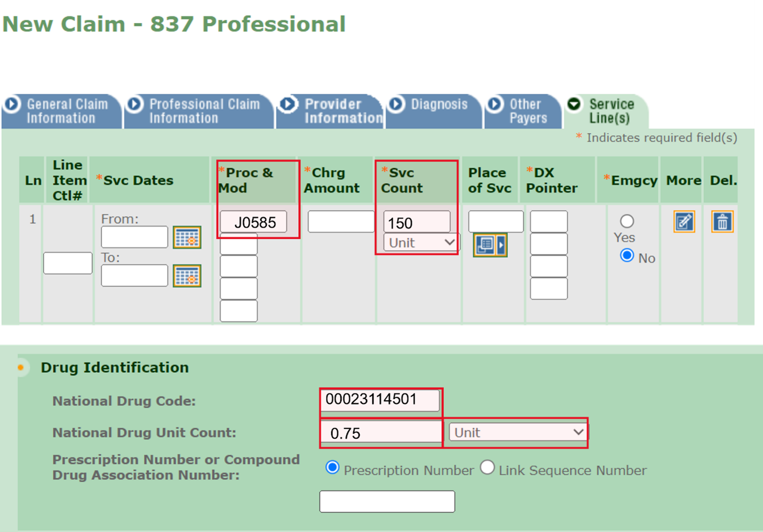Click the Drug Identification heading
763x532 pixels.
click(x=115, y=367)
